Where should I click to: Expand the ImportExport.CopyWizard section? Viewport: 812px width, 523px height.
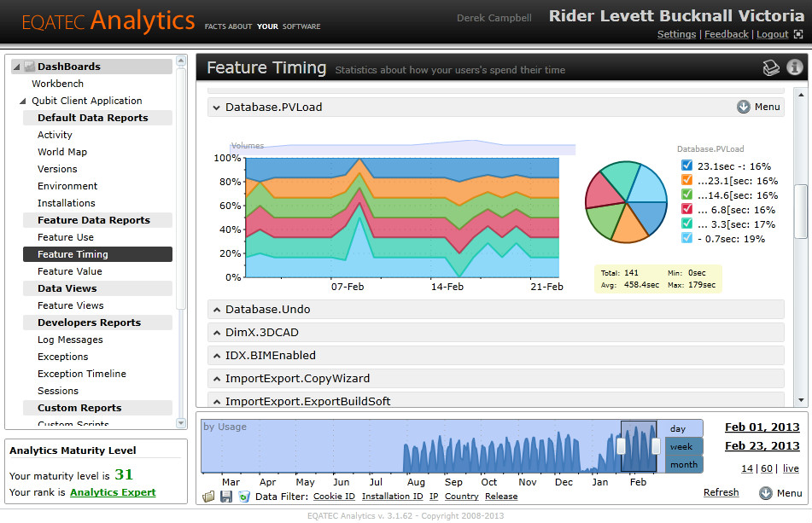pyautogui.click(x=495, y=379)
